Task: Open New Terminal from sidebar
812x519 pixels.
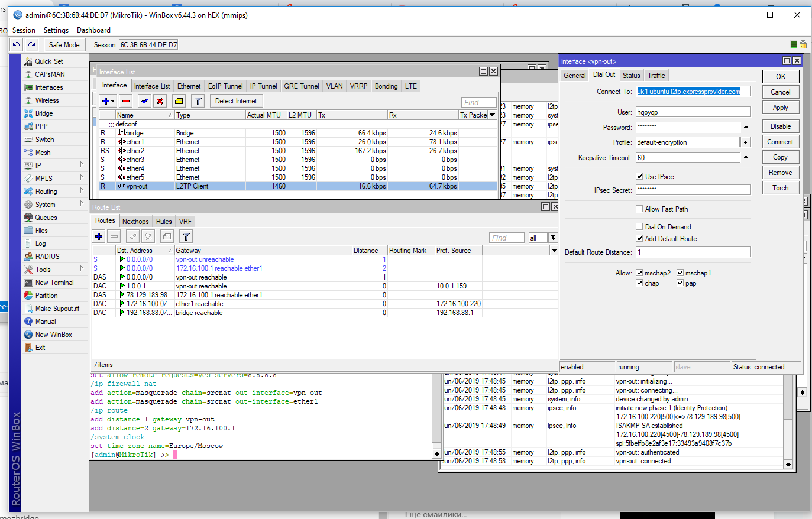Action: click(54, 283)
